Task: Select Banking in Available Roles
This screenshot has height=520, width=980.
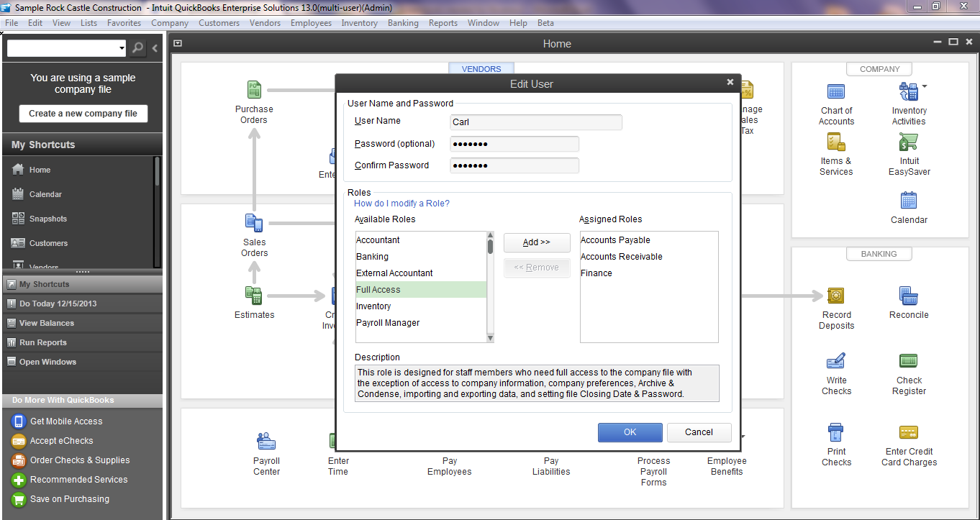Action: (421, 257)
